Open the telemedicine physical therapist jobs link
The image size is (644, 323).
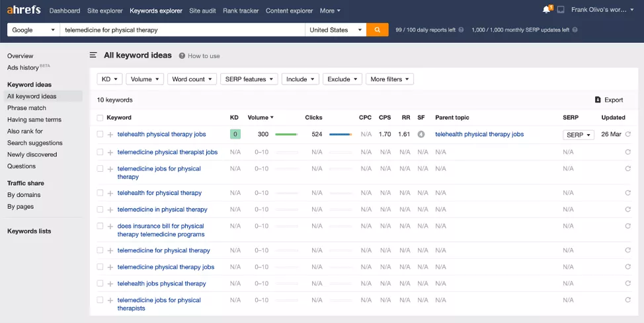[x=167, y=152]
